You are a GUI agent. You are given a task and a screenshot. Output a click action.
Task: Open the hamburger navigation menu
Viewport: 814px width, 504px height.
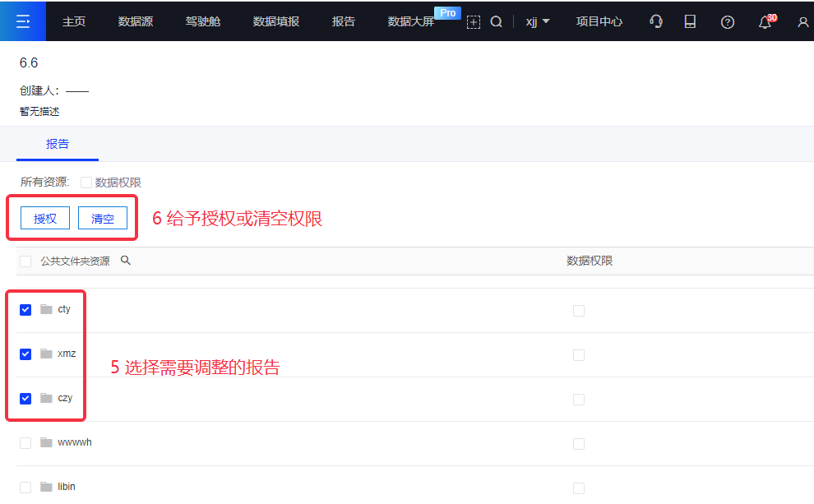(23, 21)
